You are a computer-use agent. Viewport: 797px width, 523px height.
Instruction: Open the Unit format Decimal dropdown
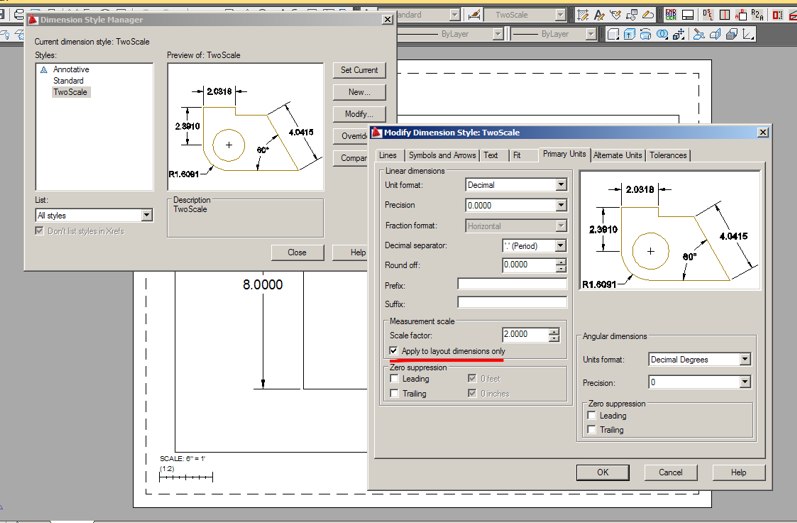(561, 185)
